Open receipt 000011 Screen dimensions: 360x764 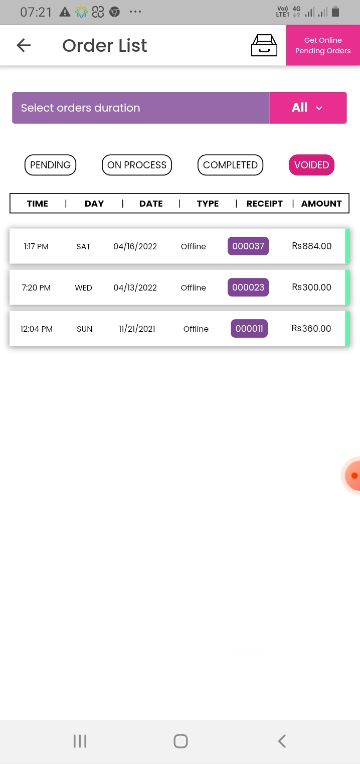(x=249, y=328)
